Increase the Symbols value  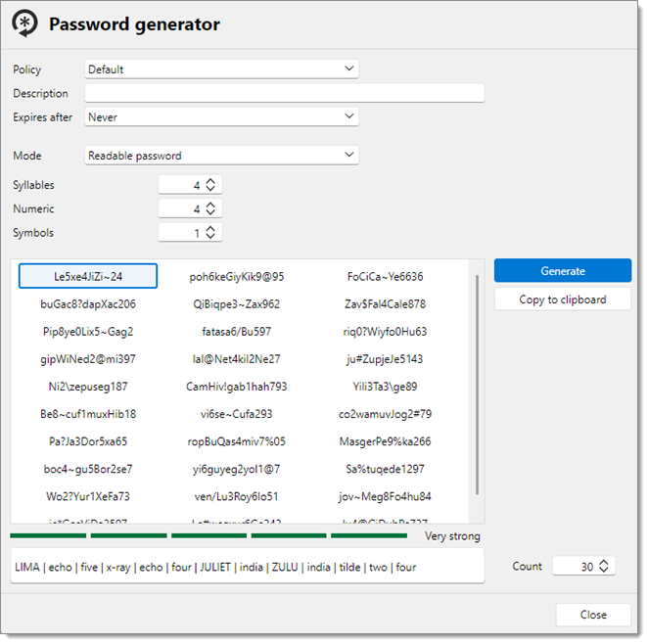[210, 229]
